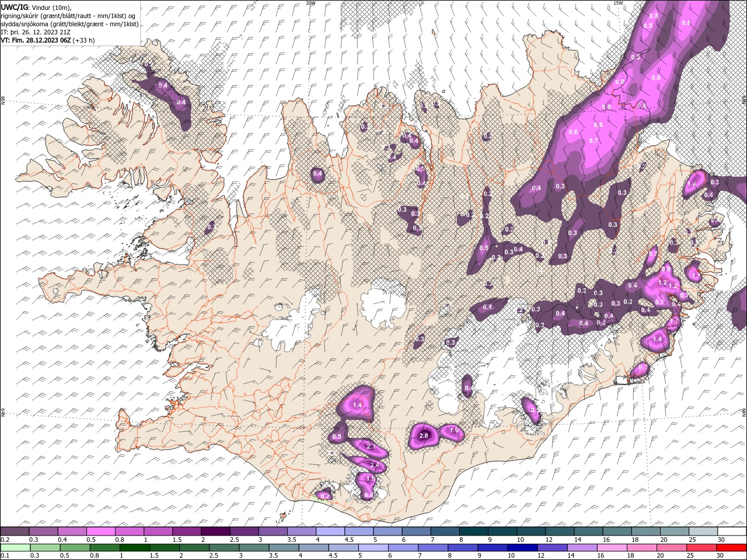Click the palest green swatch before 0.1
This screenshot has height=560, width=747.
15,548
